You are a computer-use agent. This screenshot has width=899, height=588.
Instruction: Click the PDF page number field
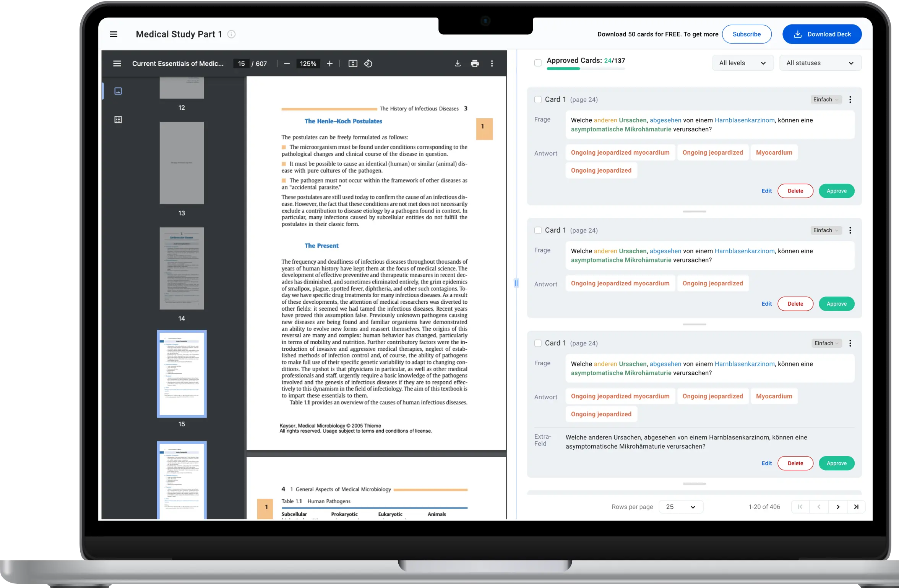point(242,63)
